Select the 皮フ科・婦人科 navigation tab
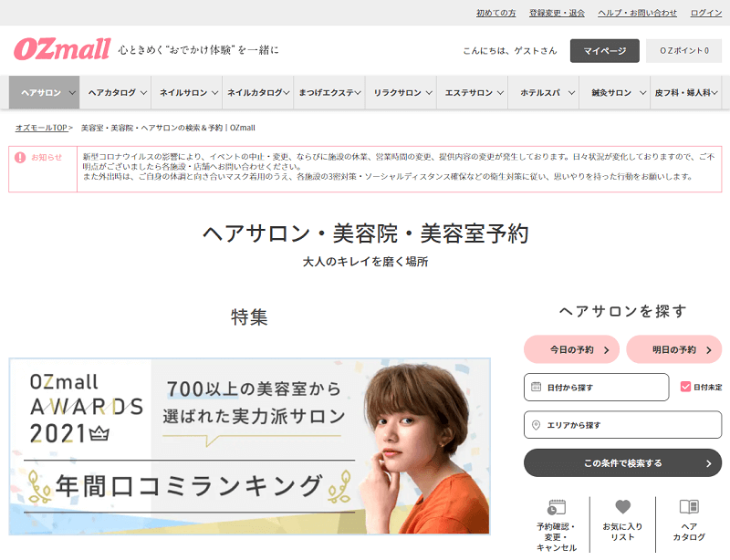This screenshot has height=560, width=730. 686,93
